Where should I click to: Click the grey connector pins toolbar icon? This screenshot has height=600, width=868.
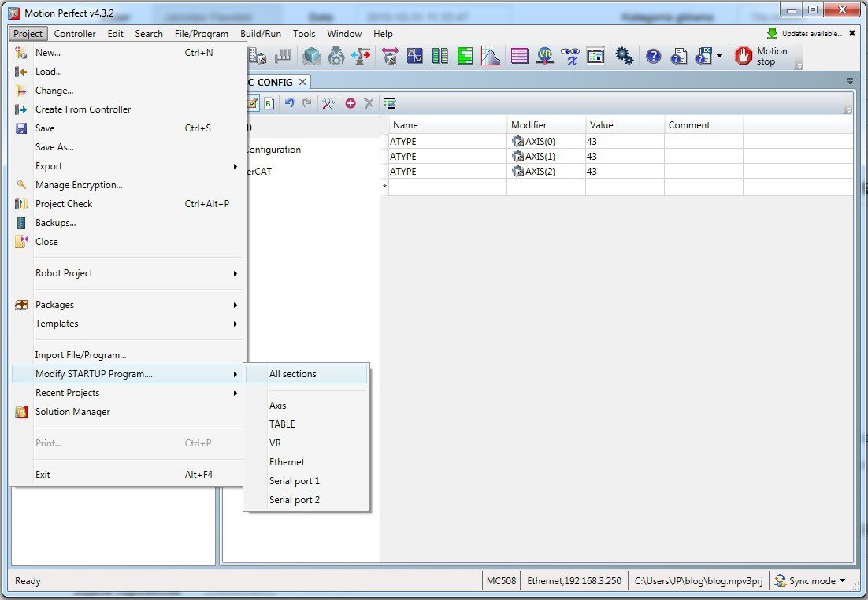pyautogui.click(x=283, y=56)
